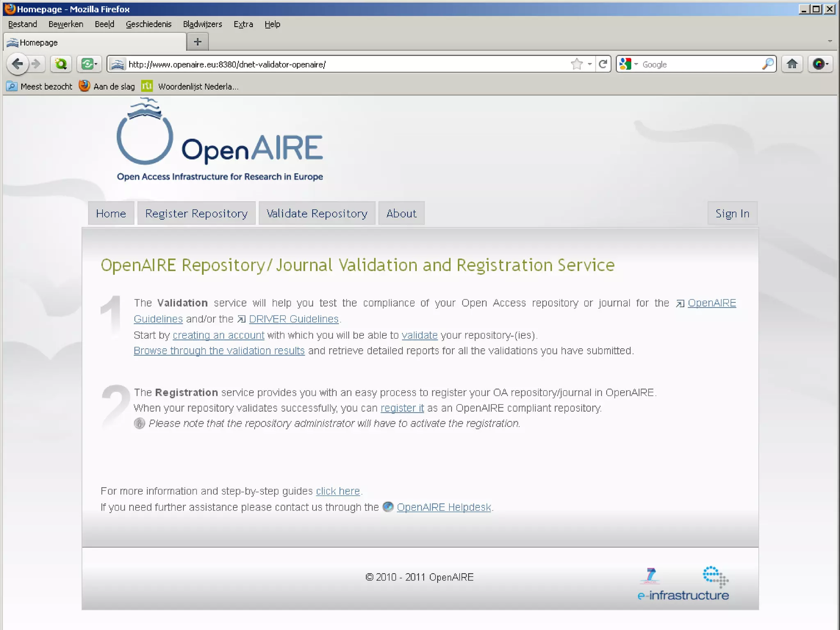Open the Woordenlijst Nederla... bookmark
840x630 pixels.
click(190, 86)
